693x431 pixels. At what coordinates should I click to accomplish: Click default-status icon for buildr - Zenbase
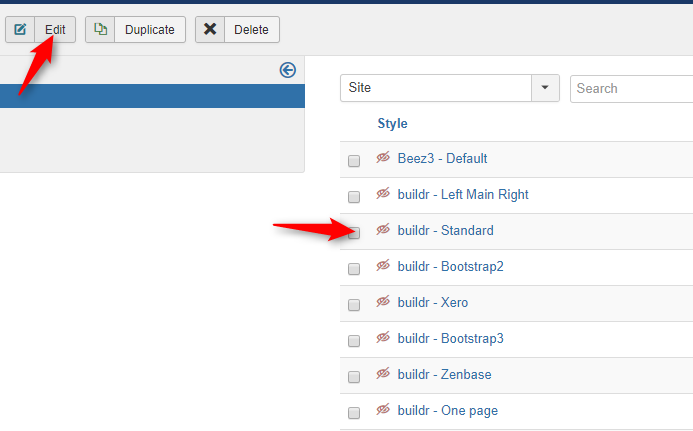click(383, 373)
